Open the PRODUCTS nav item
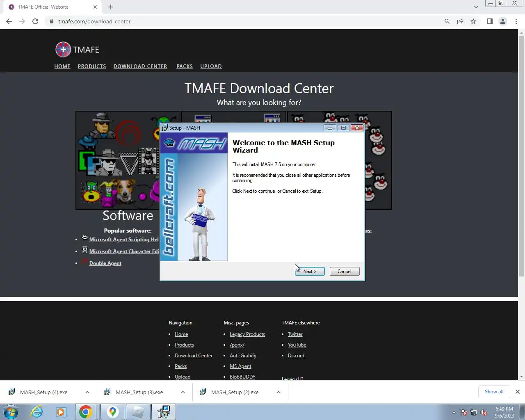The width and height of the screenshot is (525, 420). tap(92, 66)
